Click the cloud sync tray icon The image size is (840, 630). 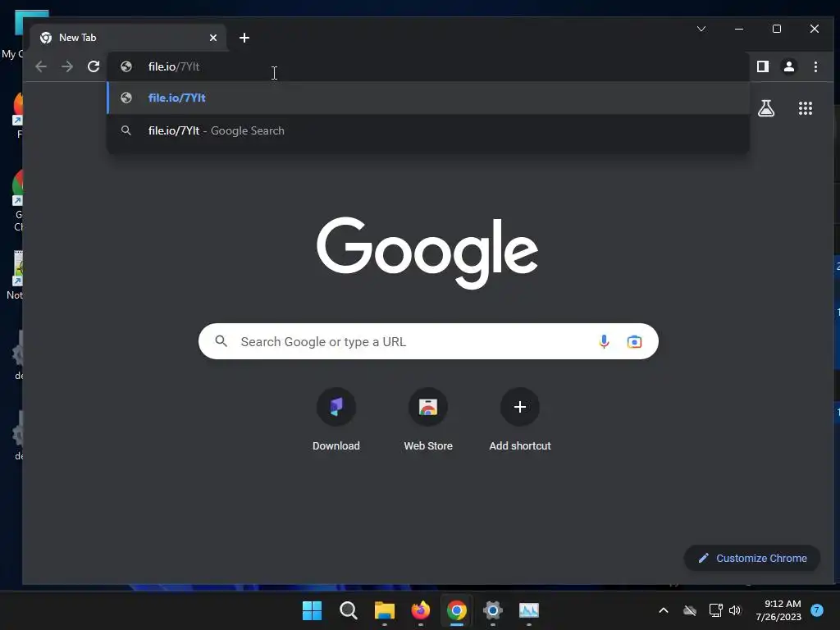tap(690, 610)
